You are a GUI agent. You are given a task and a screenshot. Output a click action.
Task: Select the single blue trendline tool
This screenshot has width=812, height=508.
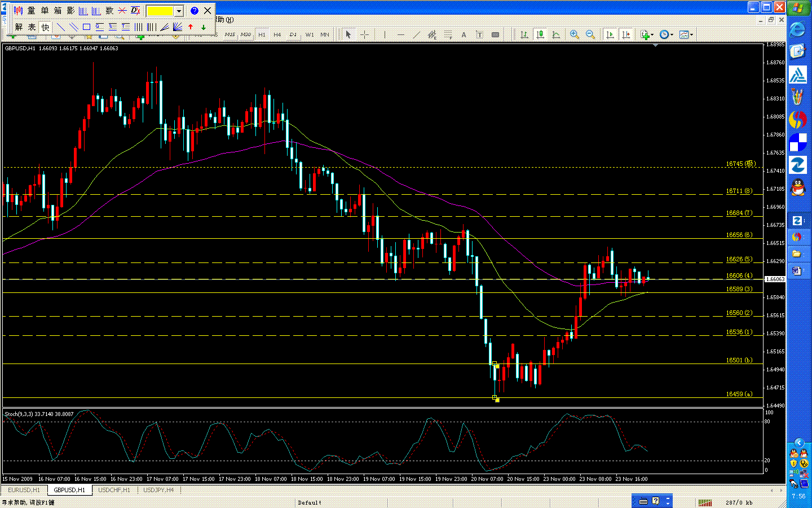click(x=61, y=27)
